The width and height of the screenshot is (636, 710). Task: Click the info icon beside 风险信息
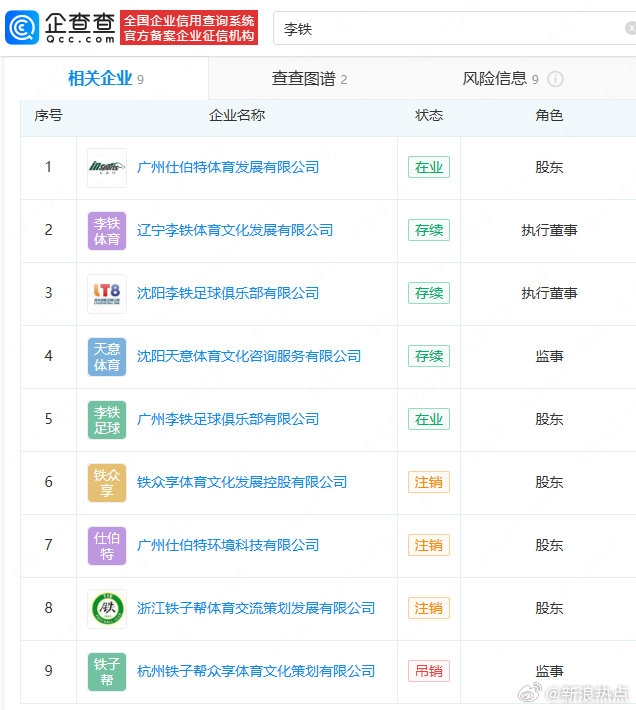point(555,79)
